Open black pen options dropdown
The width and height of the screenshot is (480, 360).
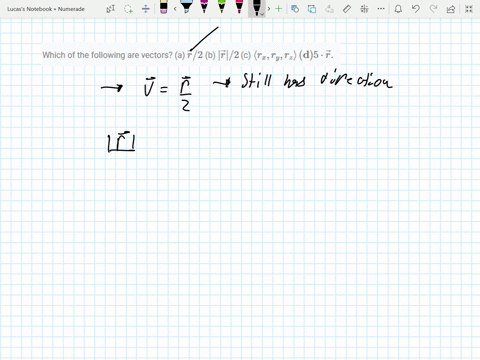pos(262,14)
